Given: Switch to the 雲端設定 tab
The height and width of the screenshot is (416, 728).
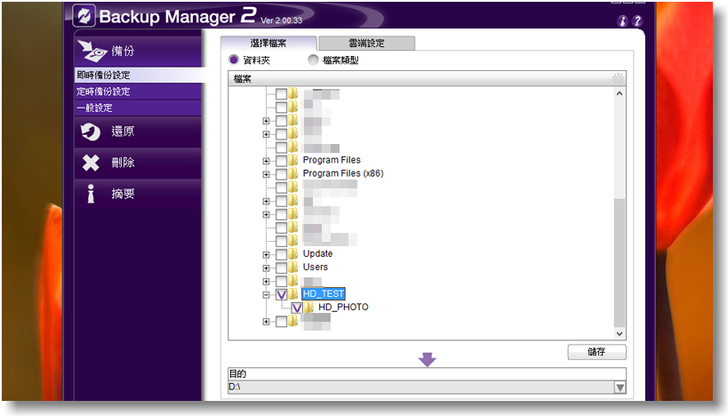Looking at the screenshot, I should coord(367,43).
